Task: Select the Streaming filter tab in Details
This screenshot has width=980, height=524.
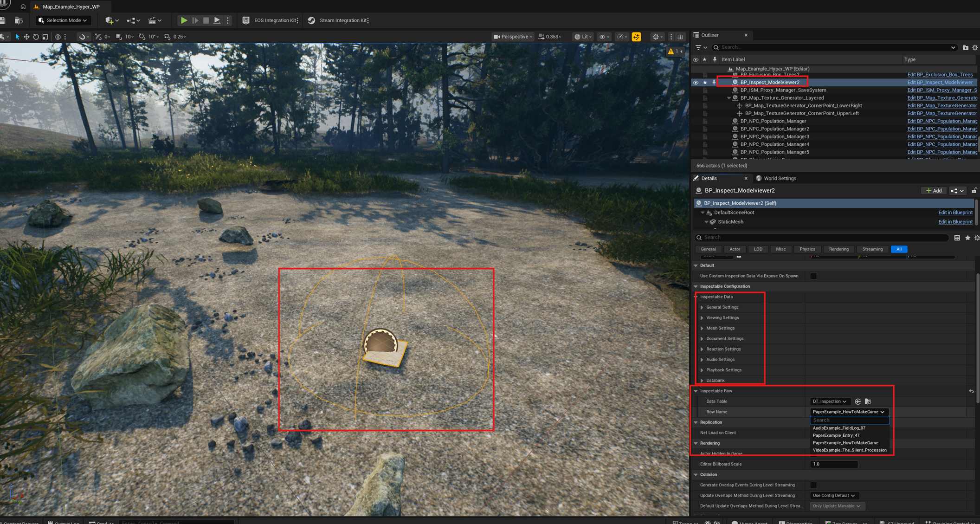Action: [872, 249]
